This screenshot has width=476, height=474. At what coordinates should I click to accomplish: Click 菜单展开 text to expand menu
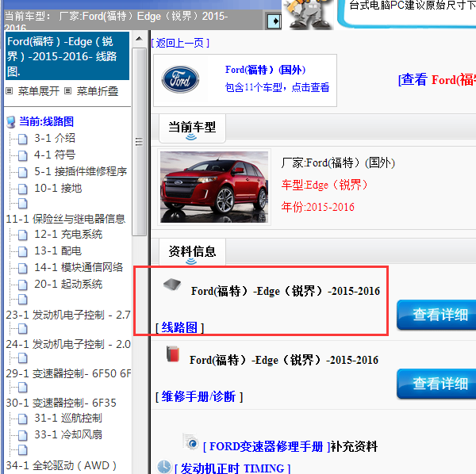click(39, 91)
